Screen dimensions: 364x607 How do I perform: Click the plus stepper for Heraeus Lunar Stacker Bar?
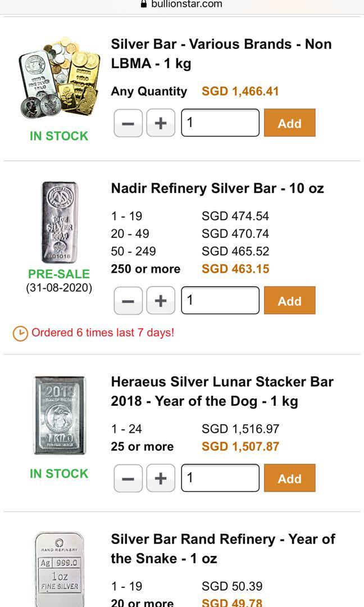[161, 478]
